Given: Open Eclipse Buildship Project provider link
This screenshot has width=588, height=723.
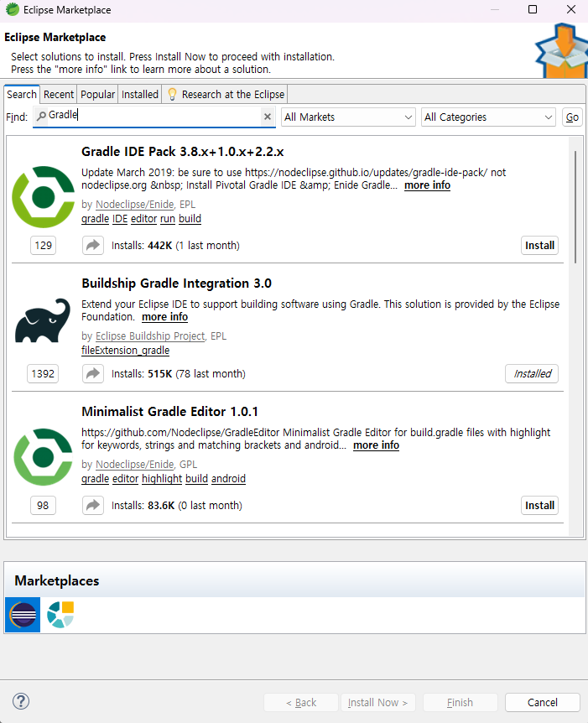Looking at the screenshot, I should [150, 336].
